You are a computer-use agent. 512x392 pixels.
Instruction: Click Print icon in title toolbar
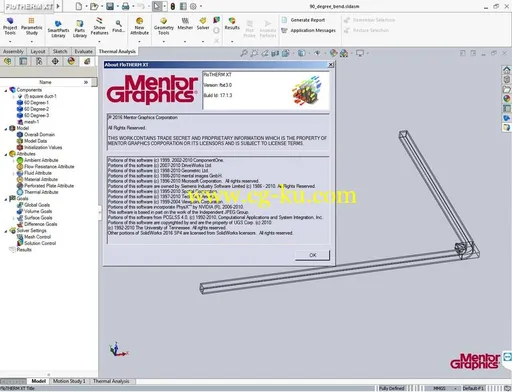click(125, 6)
